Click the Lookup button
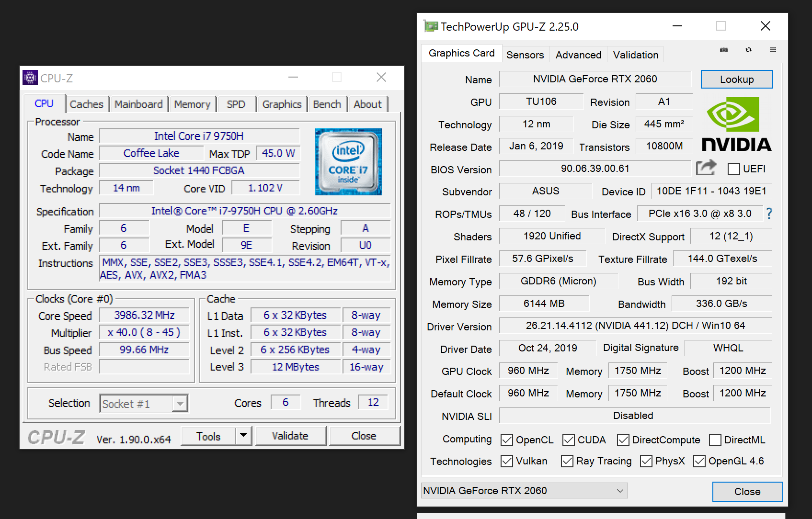Viewport: 812px width, 519px height. tap(737, 79)
